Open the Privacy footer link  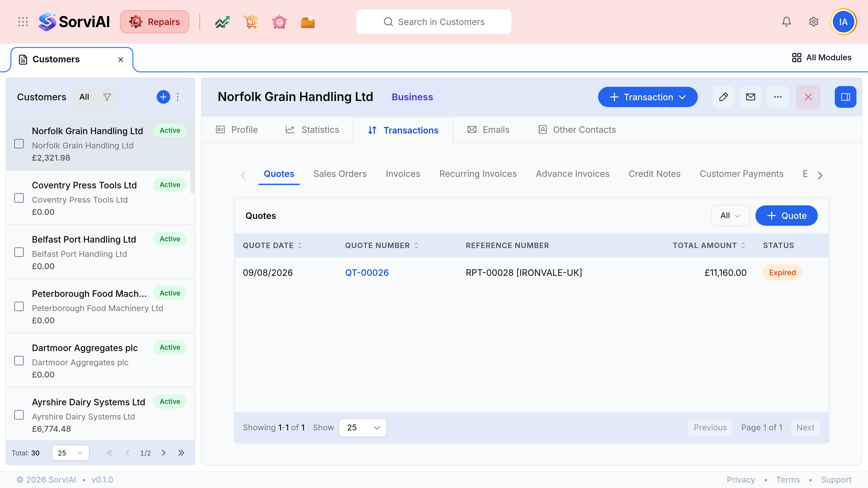741,480
